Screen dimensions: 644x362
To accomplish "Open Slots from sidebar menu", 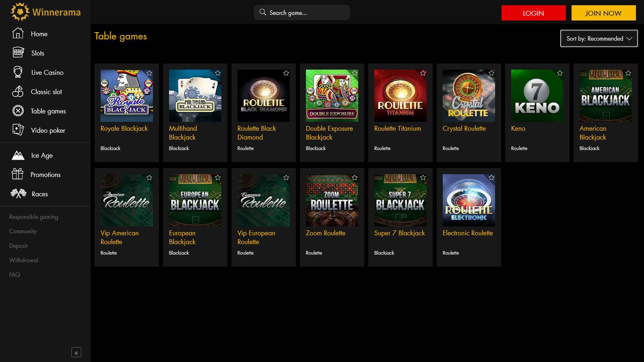I will (x=38, y=53).
